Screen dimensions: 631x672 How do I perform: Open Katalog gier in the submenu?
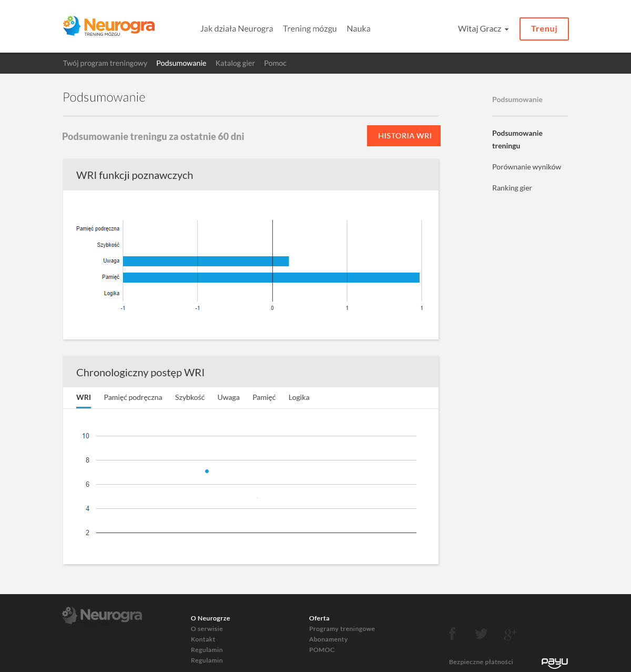pos(235,63)
